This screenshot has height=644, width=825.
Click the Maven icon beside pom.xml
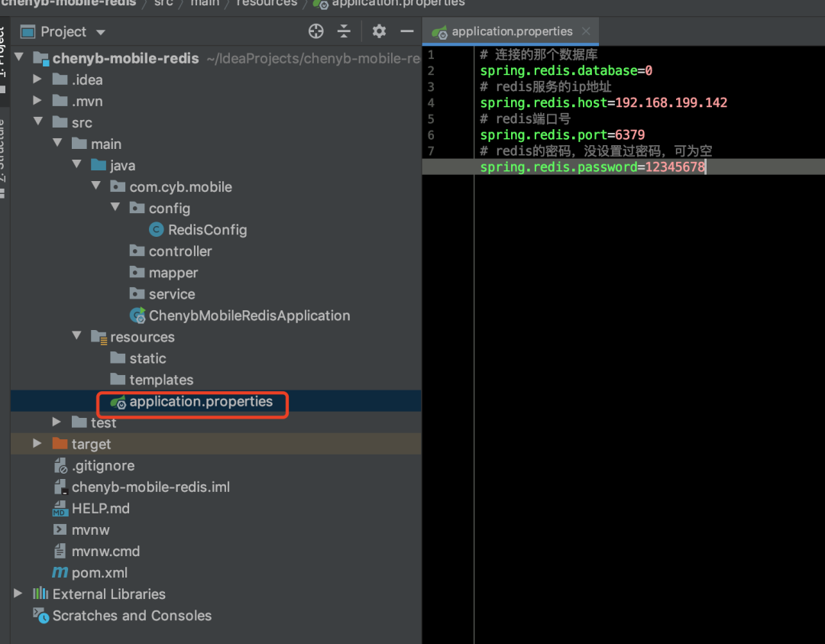tap(60, 572)
